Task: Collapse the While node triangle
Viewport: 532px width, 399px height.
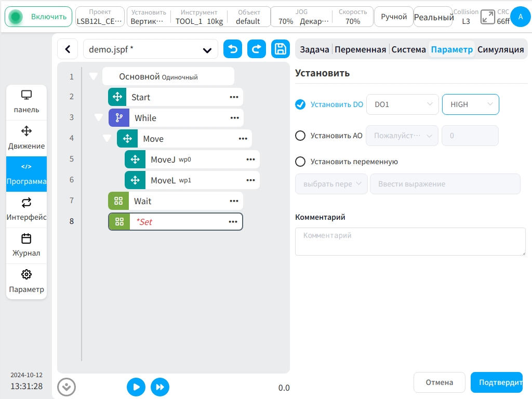Action: pos(98,117)
